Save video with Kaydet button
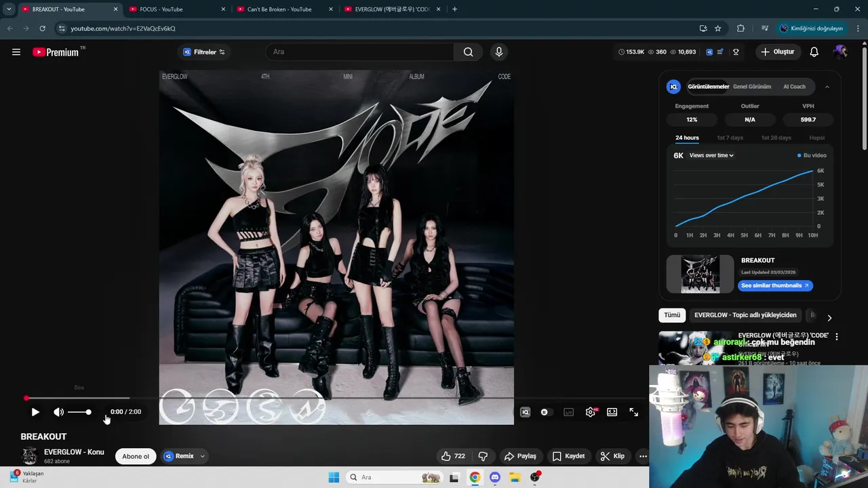The width and height of the screenshot is (868, 488). coord(568,456)
